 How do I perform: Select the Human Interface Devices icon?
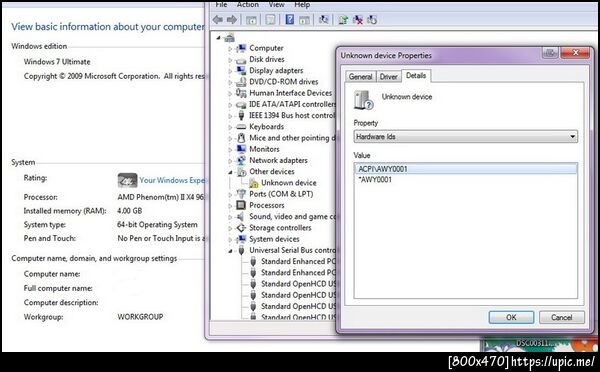tap(241, 93)
